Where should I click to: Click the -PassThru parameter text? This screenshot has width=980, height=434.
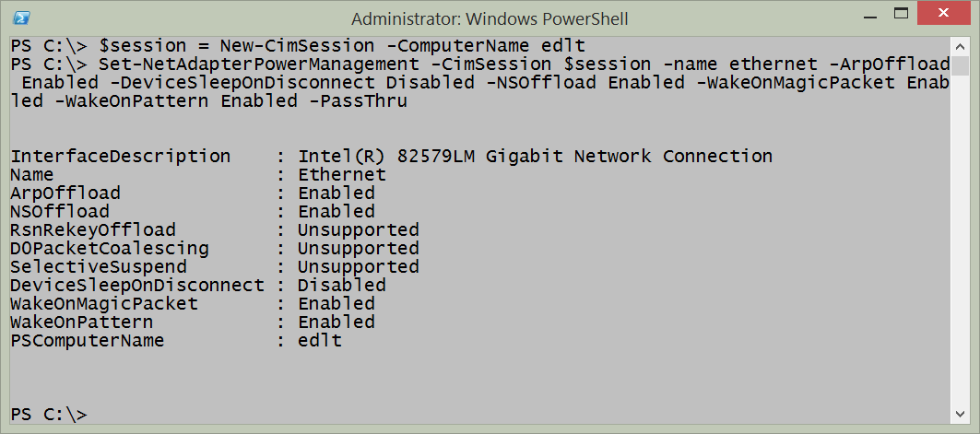click(x=363, y=101)
